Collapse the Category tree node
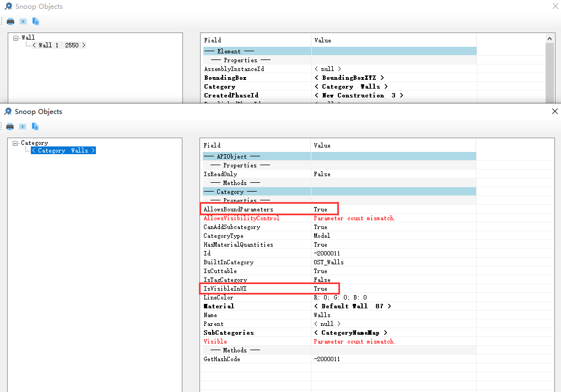561x392 pixels. (15, 143)
